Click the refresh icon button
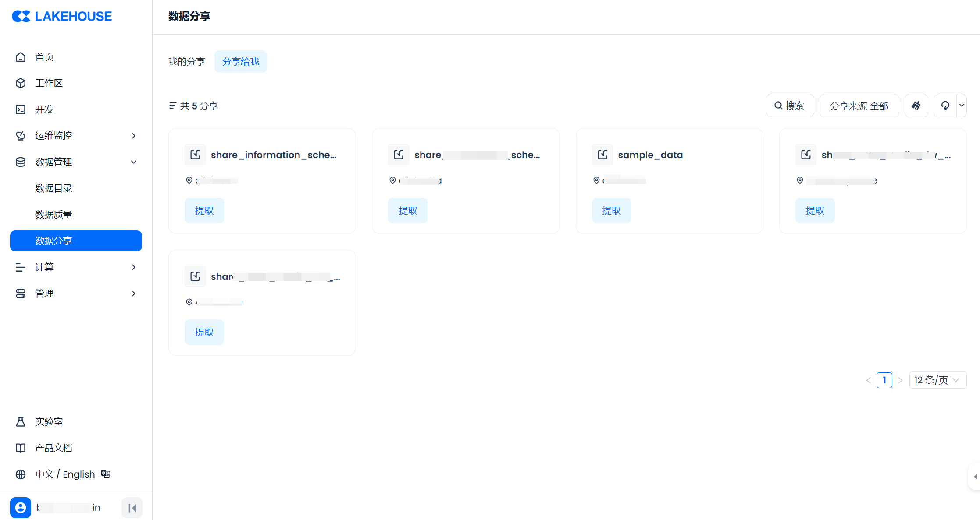This screenshot has width=980, height=520. (945, 106)
